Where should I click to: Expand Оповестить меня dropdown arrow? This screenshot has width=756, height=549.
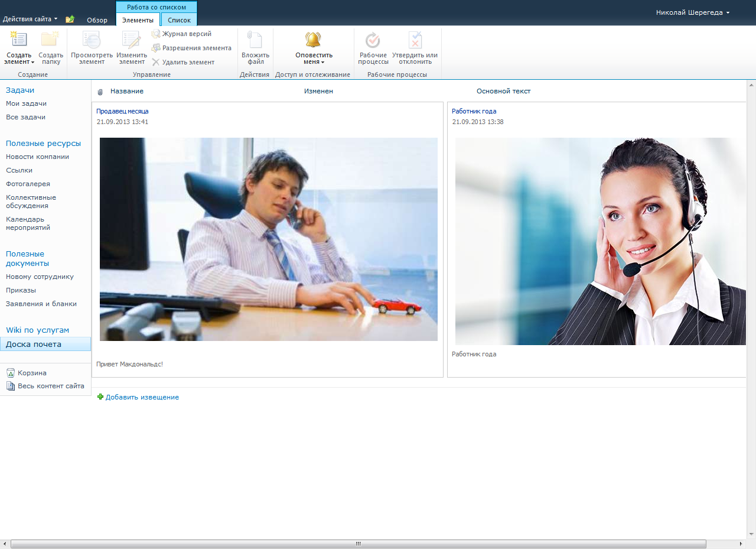pyautogui.click(x=323, y=62)
